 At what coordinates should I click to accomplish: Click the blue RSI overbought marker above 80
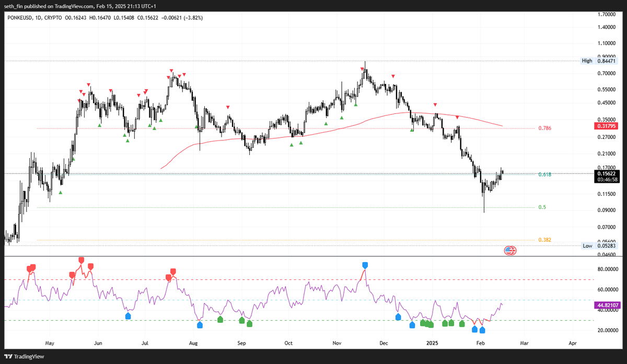click(x=365, y=265)
